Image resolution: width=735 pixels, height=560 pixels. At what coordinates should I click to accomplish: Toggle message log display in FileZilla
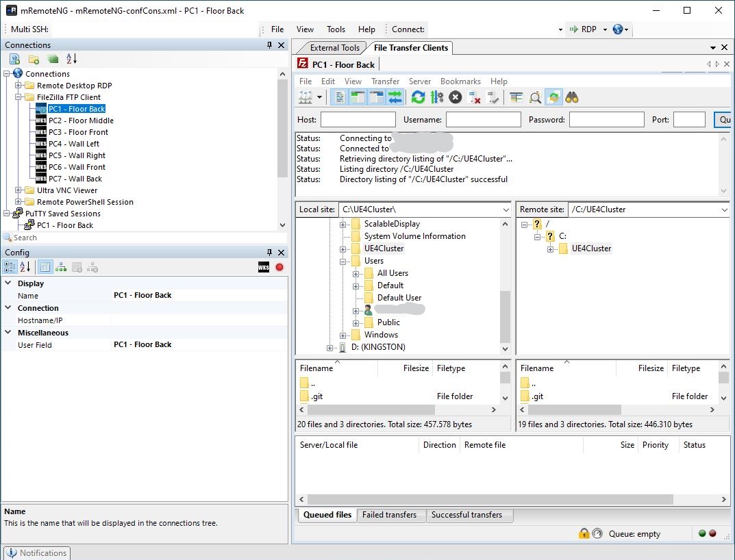point(340,97)
